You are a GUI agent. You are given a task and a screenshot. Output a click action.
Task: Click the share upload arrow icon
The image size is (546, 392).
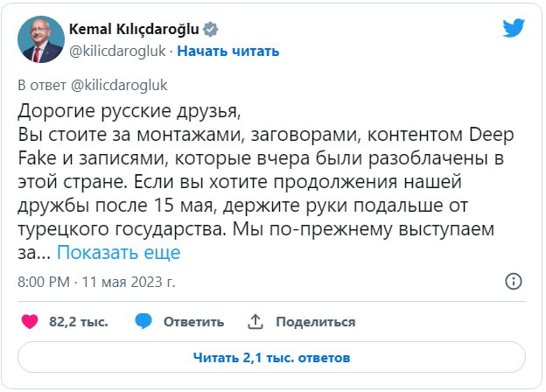255,321
